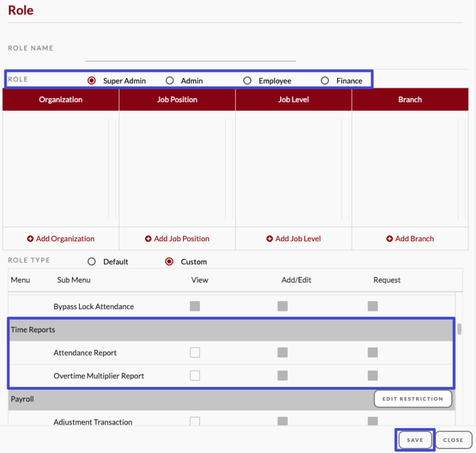
Task: Choose the Employee role option
Action: [x=248, y=81]
